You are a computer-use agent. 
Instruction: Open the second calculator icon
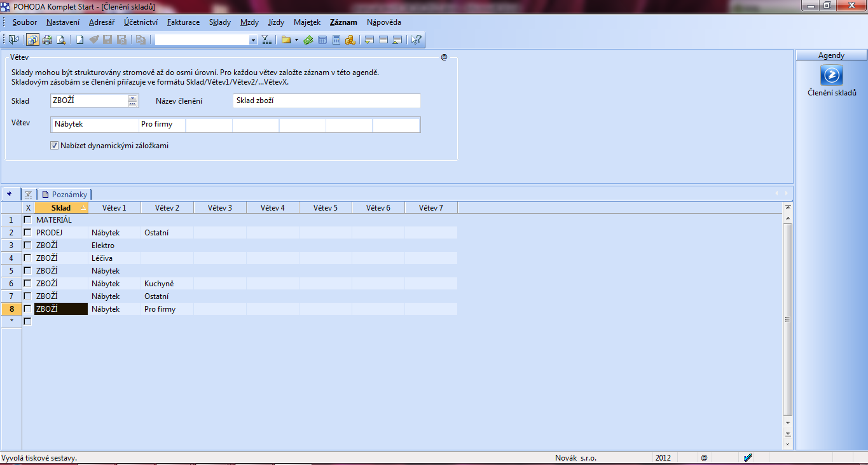pos(336,40)
